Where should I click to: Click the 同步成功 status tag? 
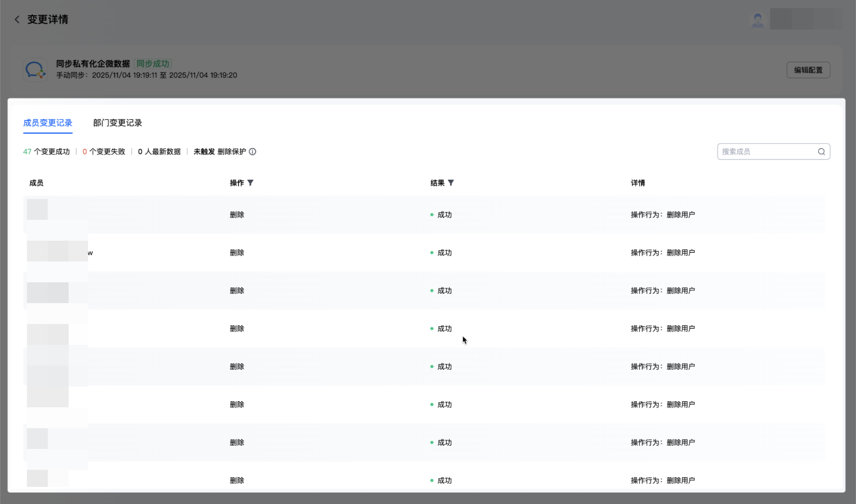pos(153,64)
